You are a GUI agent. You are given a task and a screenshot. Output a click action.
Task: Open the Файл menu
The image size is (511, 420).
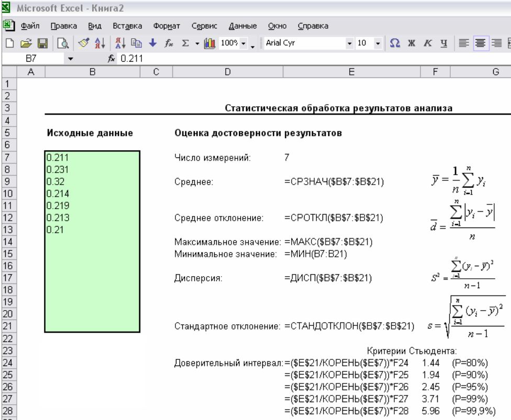30,26
